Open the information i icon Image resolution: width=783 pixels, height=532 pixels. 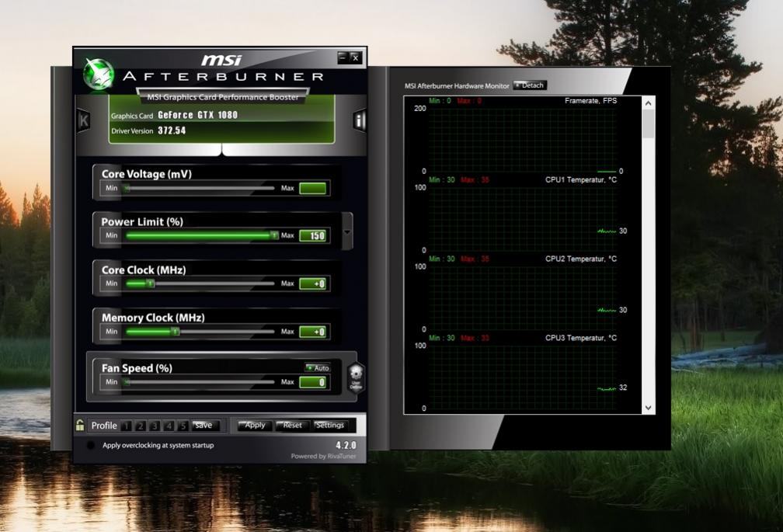point(360,120)
